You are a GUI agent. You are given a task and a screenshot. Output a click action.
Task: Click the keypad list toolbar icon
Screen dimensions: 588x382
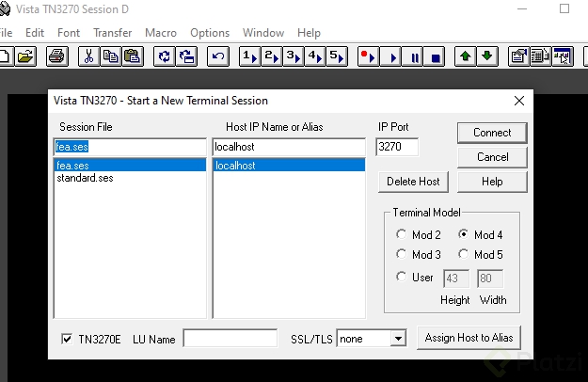(540, 56)
